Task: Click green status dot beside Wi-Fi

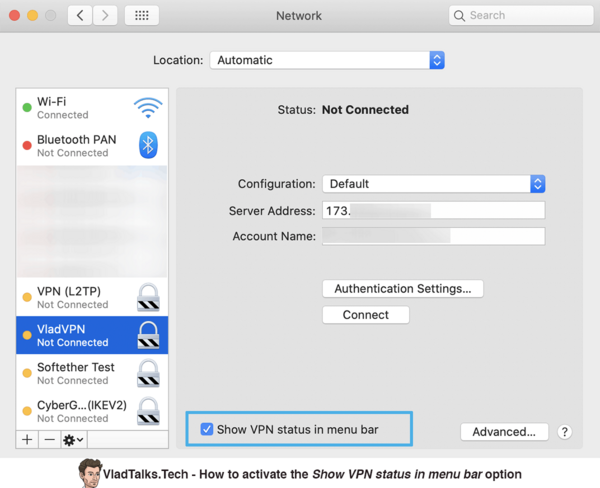Action: [x=27, y=108]
